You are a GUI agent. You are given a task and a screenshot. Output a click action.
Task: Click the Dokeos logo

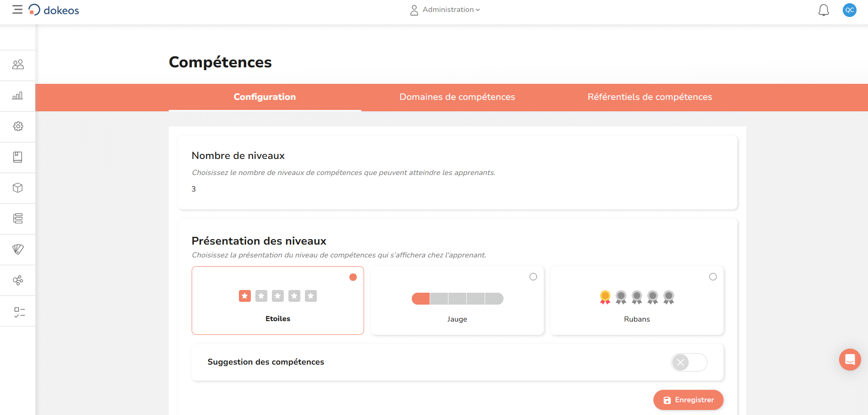(x=54, y=10)
